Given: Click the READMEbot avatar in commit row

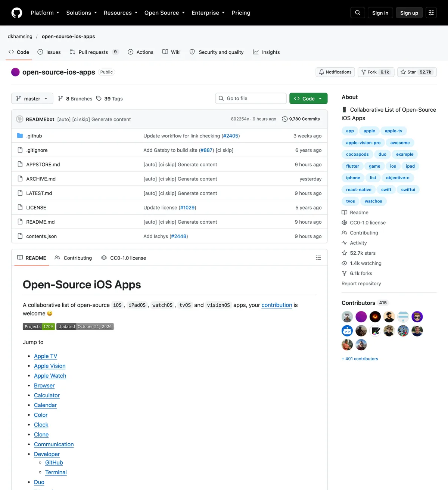Looking at the screenshot, I should click(x=20, y=119).
